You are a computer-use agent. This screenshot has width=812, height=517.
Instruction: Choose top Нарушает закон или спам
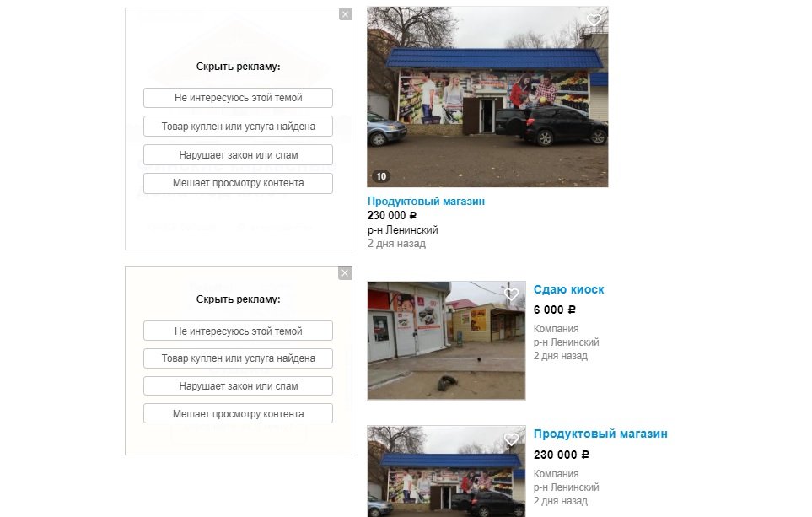(239, 155)
